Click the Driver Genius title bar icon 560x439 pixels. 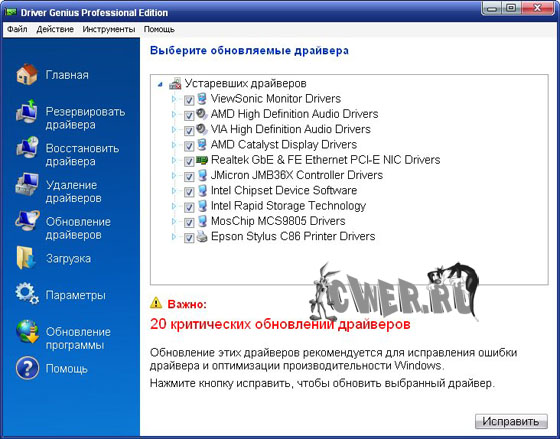pyautogui.click(x=11, y=13)
